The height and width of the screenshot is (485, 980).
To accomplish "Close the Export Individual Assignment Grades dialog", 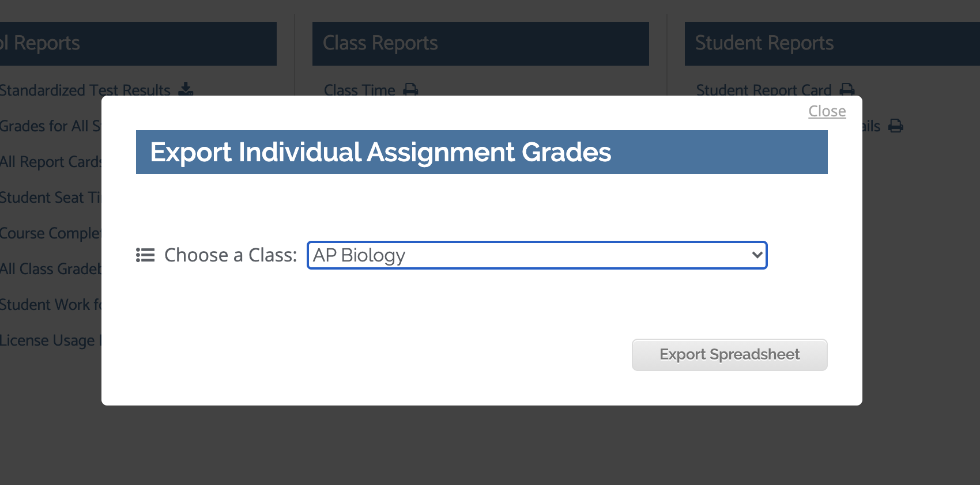I will point(827,111).
